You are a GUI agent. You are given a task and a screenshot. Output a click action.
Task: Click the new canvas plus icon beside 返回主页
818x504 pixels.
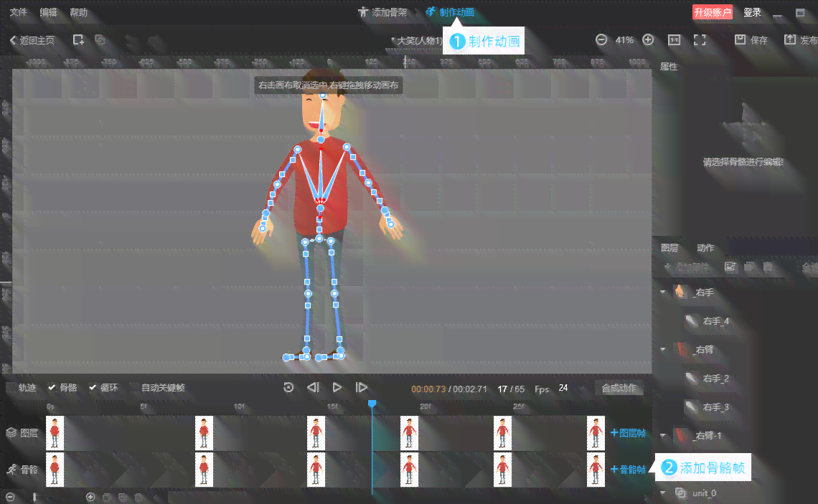tap(78, 39)
